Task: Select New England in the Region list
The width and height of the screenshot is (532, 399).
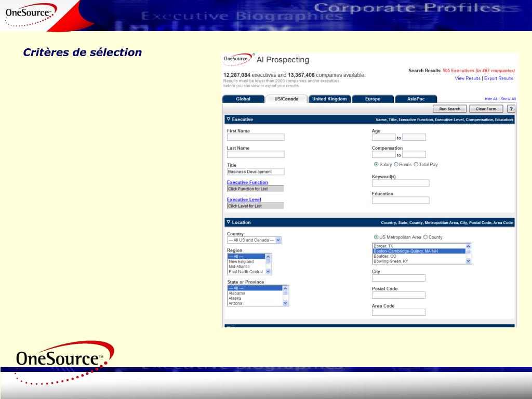Action: pyautogui.click(x=246, y=262)
